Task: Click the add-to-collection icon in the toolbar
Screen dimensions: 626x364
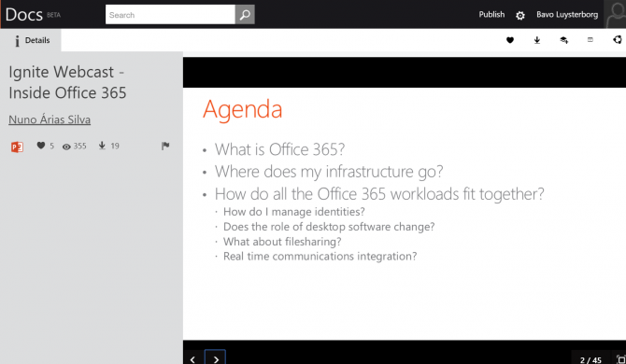Action: [563, 40]
